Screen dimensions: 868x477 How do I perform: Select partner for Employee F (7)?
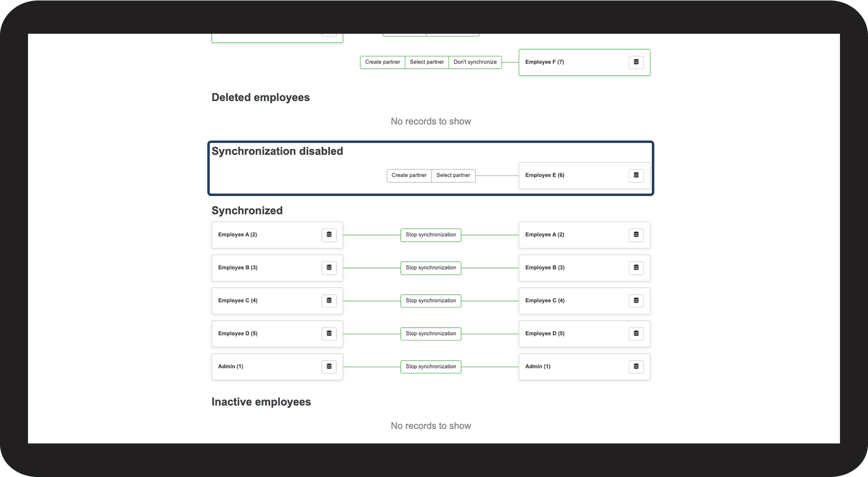click(x=427, y=62)
